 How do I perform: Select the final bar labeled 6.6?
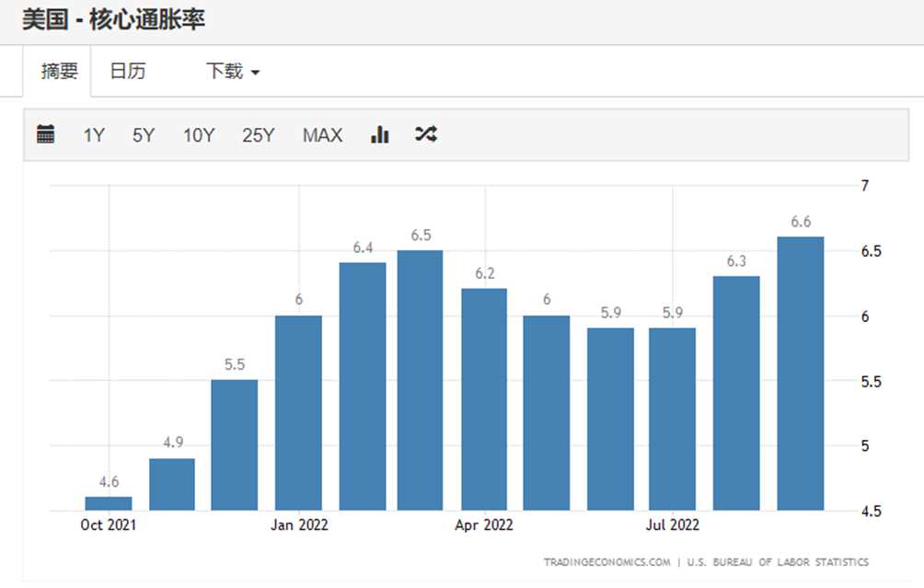801,374
